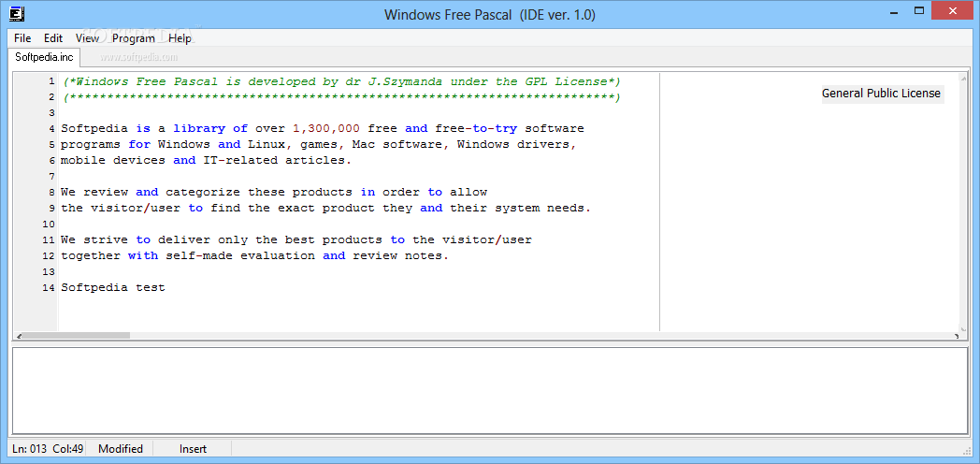Image resolution: width=980 pixels, height=464 pixels.
Task: Select the Softpedia.inc tab
Action: (44, 57)
